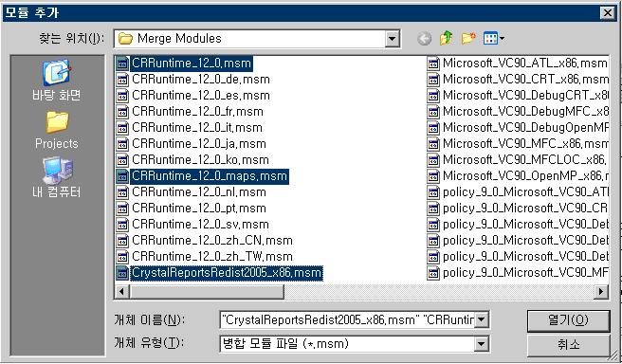Click file name Microsoft_VC90_OpenMP_x86
The height and width of the screenshot is (364, 622).
pyautogui.click(x=525, y=176)
